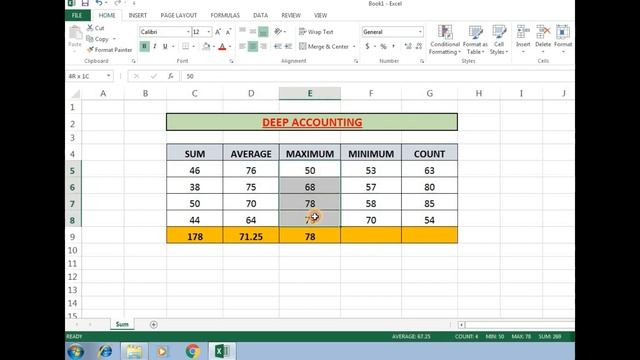Image resolution: width=640 pixels, height=360 pixels.
Task: Toggle center horizontal alignment
Action: point(253,47)
